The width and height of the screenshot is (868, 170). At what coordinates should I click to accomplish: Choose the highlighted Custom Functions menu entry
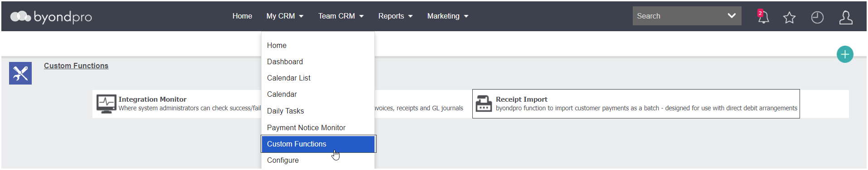click(318, 144)
